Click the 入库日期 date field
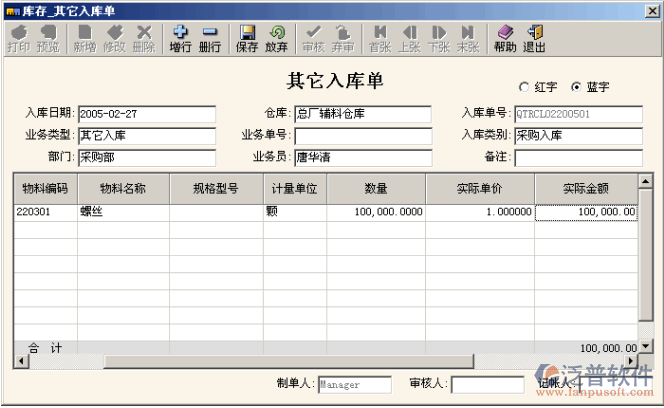Image resolution: width=664 pixels, height=408 pixels. pos(146,114)
